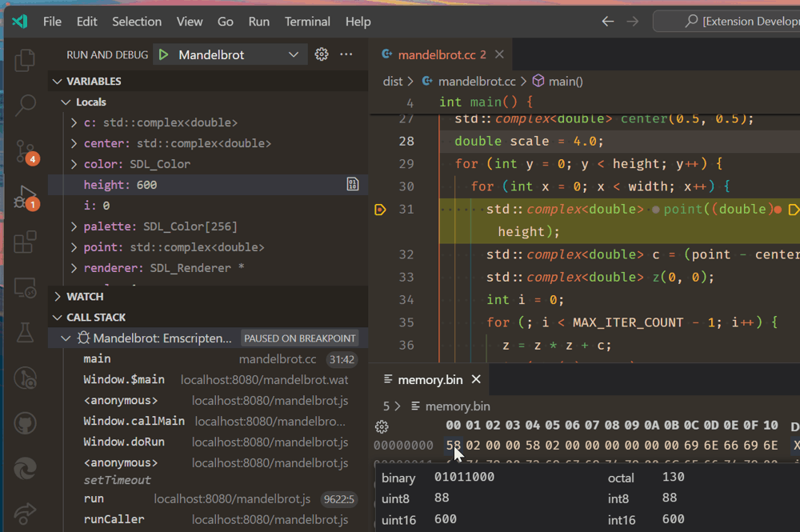Screen dimensions: 800x532
Task: Click the navigate back arrow
Action: pos(609,22)
